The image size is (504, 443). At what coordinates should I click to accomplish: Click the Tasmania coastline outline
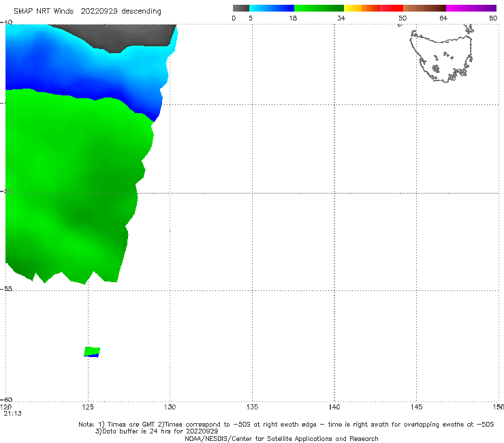tap(441, 57)
